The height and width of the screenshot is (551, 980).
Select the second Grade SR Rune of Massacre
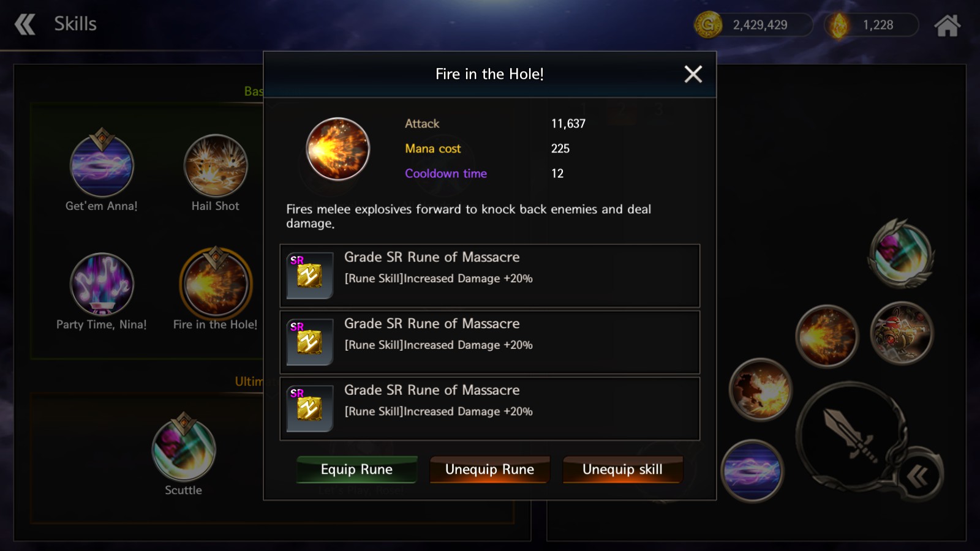(490, 342)
